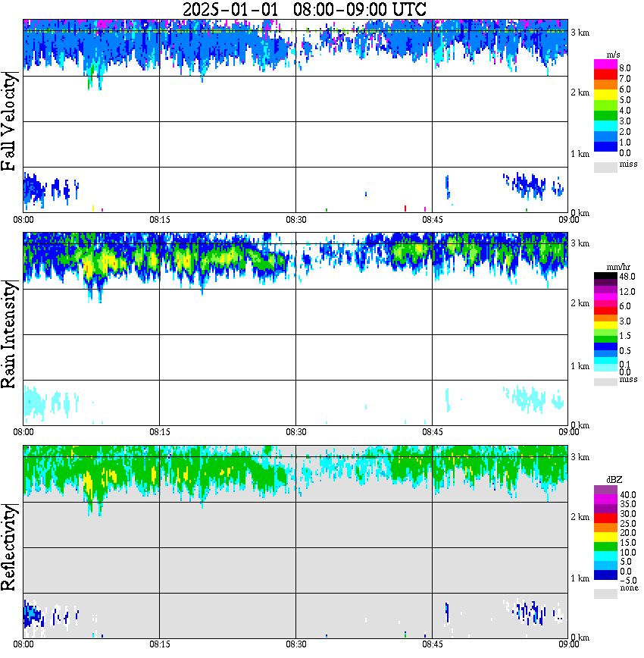Click the 08:45 tick under the Rain Intensity panel
Screen dimensions: 644x658
[433, 432]
